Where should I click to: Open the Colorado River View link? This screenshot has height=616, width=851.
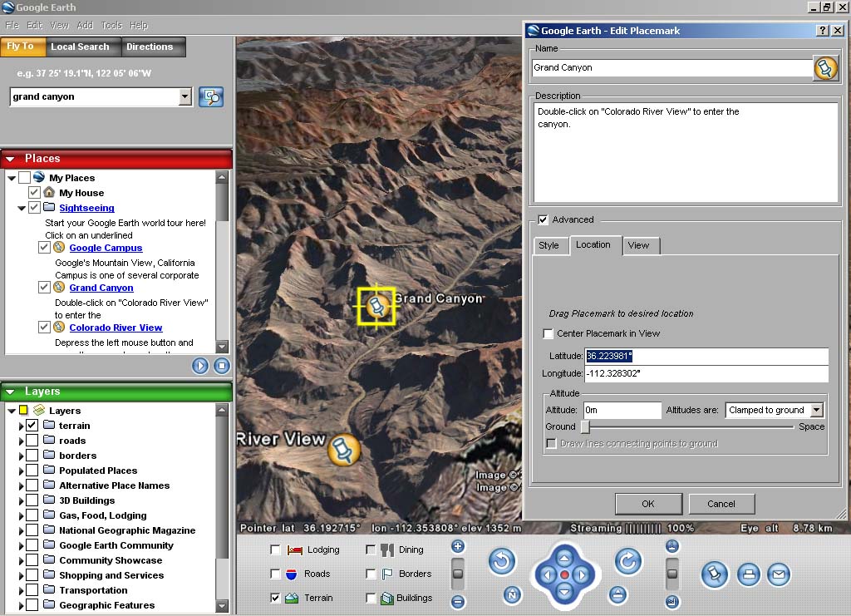116,328
